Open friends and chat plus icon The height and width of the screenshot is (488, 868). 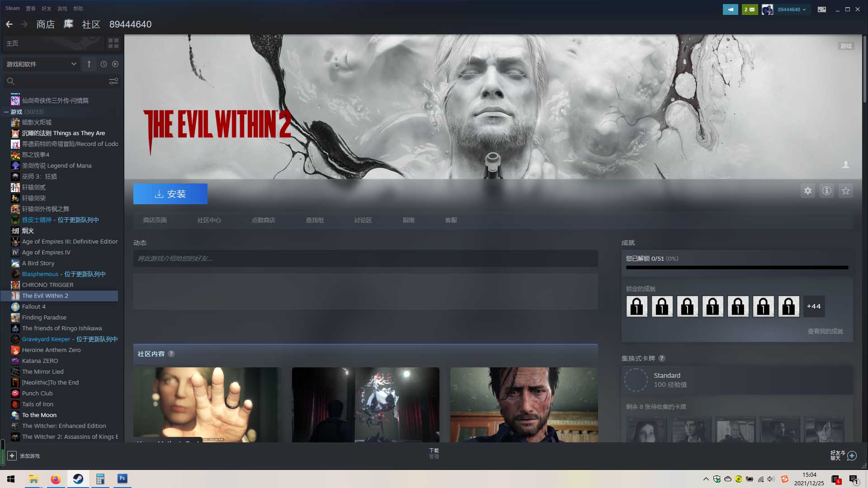[x=852, y=455]
